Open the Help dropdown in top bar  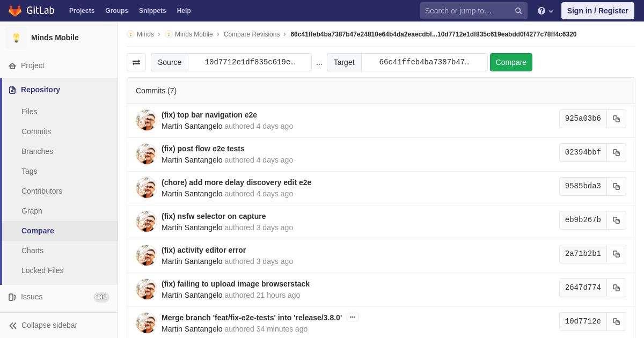[x=545, y=11]
